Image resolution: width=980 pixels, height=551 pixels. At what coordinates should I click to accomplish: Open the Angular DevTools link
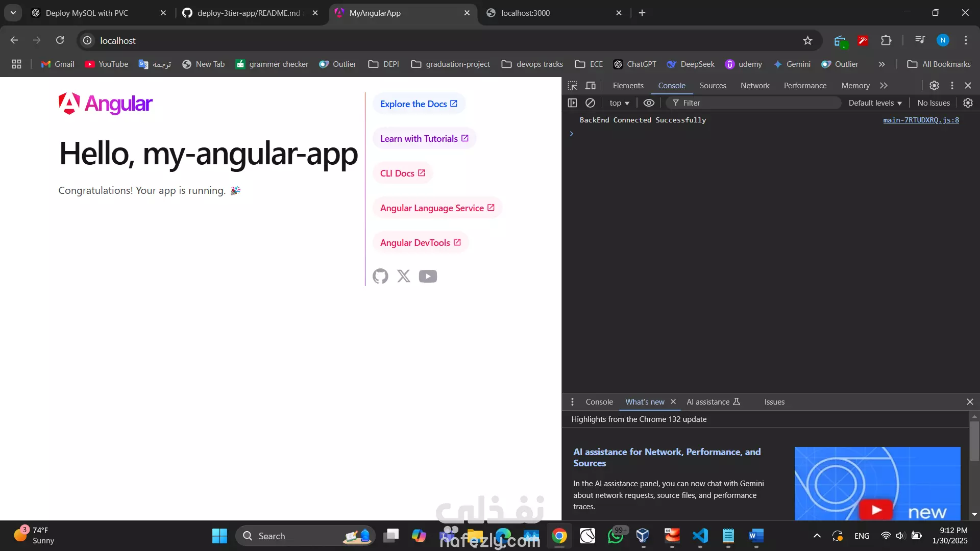pos(421,242)
